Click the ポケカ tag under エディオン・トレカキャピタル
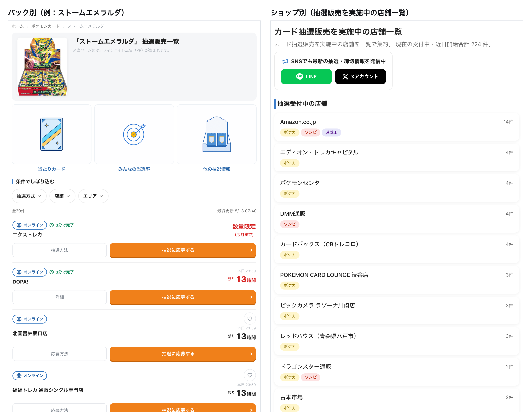Screen dimensions: 531x420 coord(290,163)
